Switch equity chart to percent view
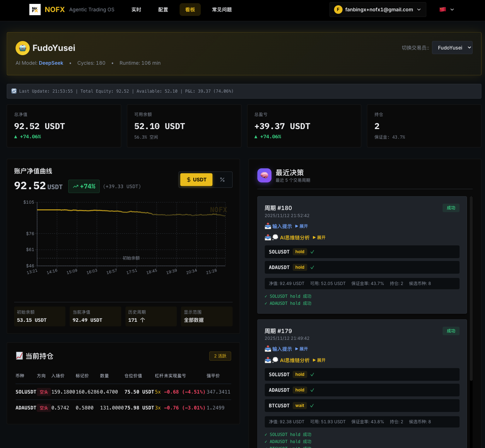 pyautogui.click(x=222, y=180)
